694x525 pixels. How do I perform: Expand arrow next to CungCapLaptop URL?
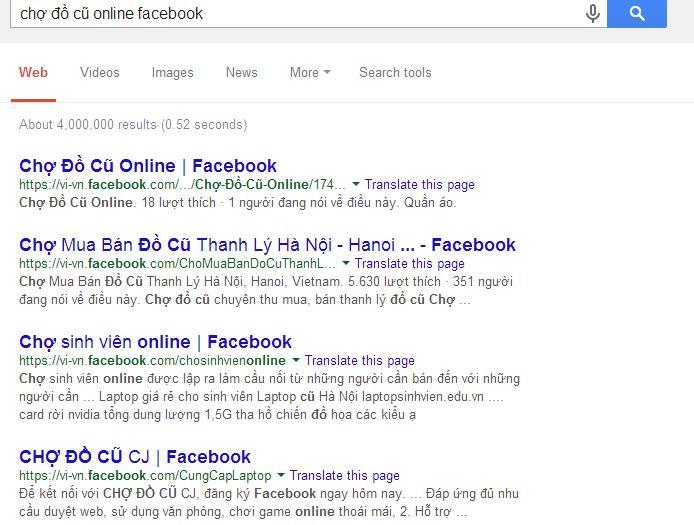[281, 475]
